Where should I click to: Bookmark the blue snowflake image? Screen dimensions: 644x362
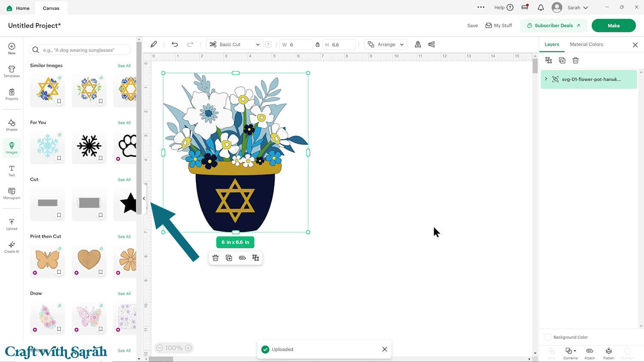coord(59,158)
